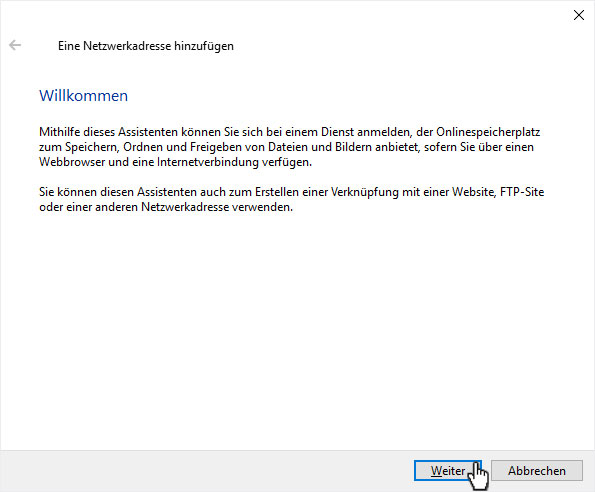The image size is (595, 492).
Task: Click the word Webbrowser in the description
Action: tap(72, 162)
